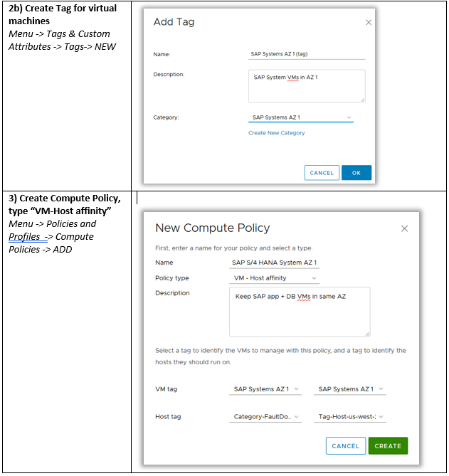The image size is (449, 476).
Task: Click the policy Description resize grip
Action: click(x=367, y=333)
